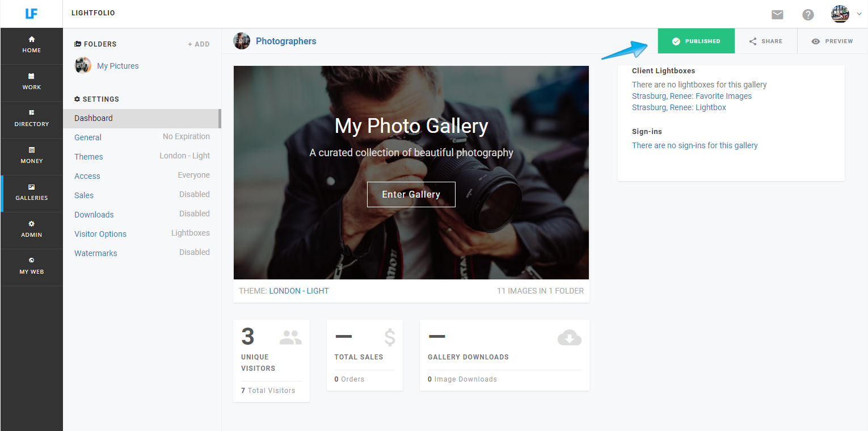The image size is (868, 431).
Task: Click the 'Everyone' access value
Action: [194, 175]
